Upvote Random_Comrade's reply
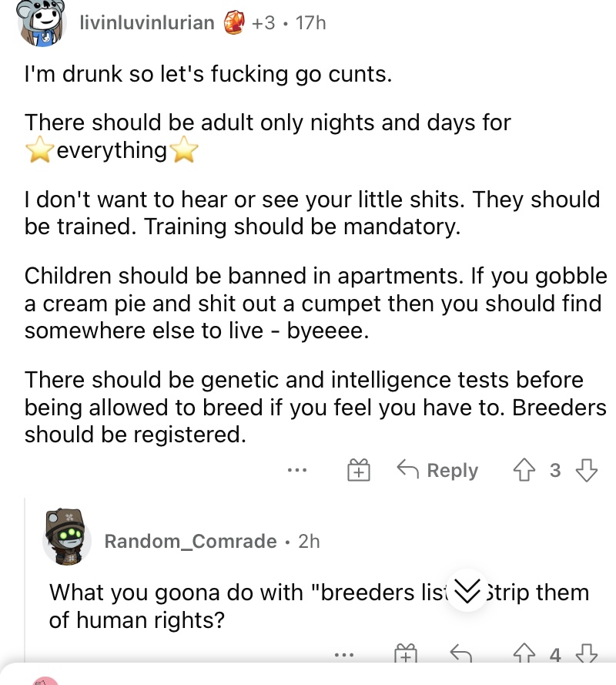Viewport: 616px width, 685px height. 524,654
